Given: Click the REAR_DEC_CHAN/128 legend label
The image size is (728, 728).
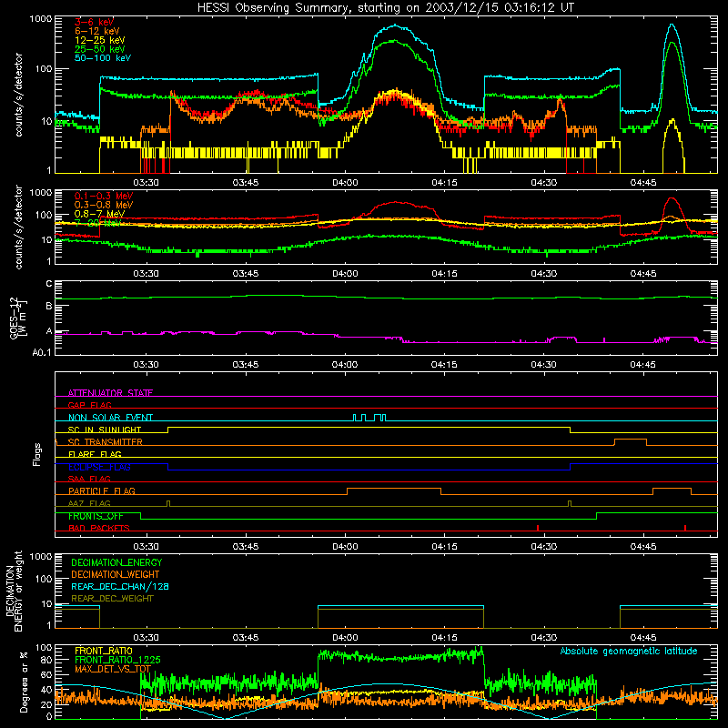Looking at the screenshot, I should tap(120, 586).
